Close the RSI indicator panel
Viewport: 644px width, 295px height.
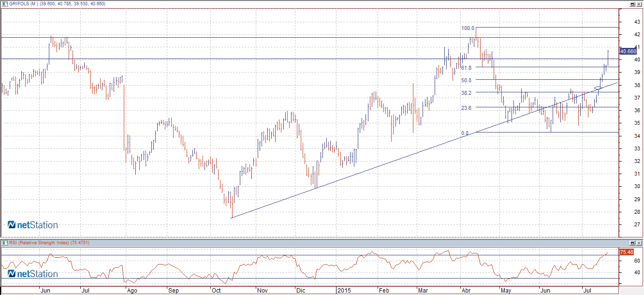click(639, 242)
